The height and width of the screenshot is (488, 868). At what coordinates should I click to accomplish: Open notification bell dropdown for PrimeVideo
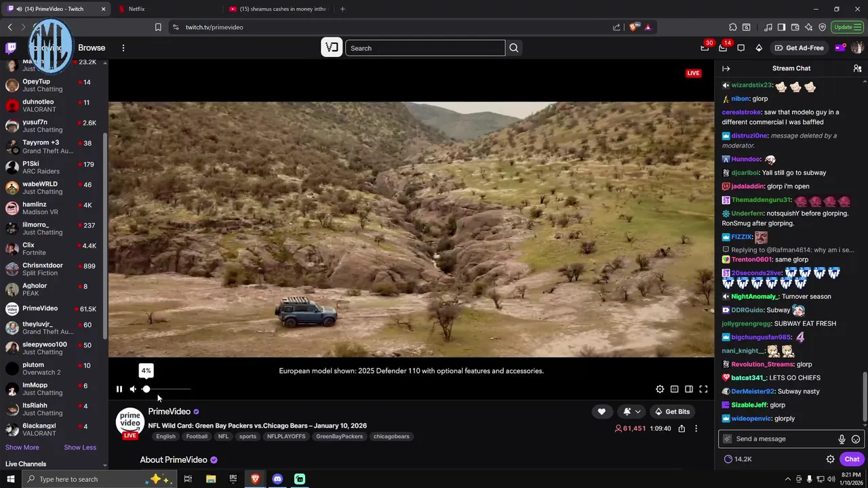click(x=631, y=411)
